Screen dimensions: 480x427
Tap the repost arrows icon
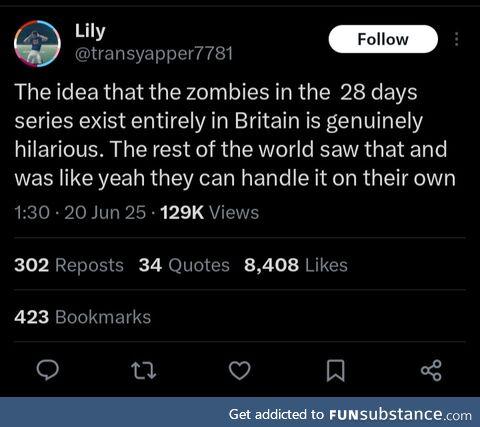(144, 371)
